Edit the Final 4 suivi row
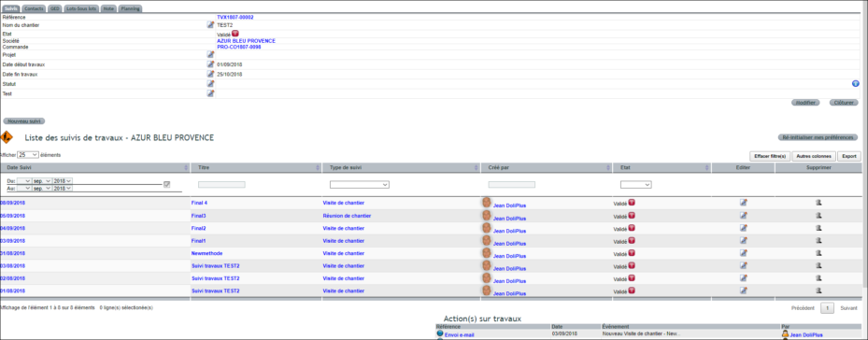Viewport: 868px width, 340px height. click(744, 203)
